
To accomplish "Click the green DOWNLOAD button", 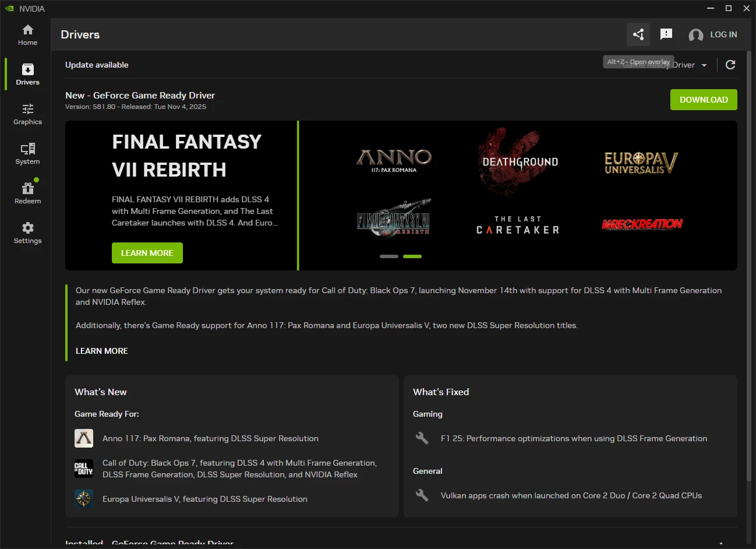I will [x=704, y=100].
